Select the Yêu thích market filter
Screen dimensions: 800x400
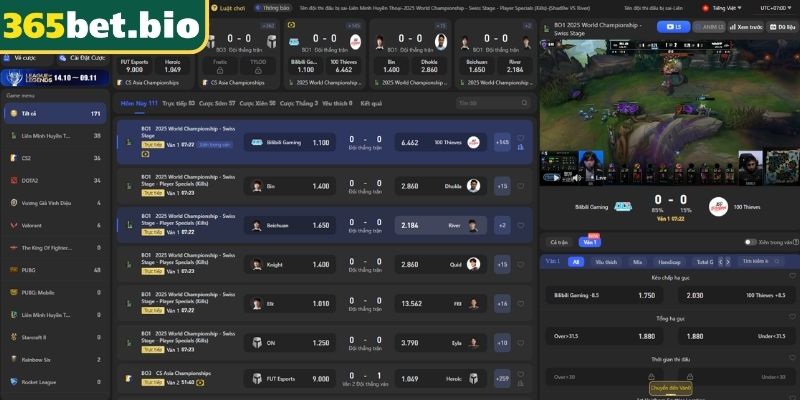(x=606, y=262)
